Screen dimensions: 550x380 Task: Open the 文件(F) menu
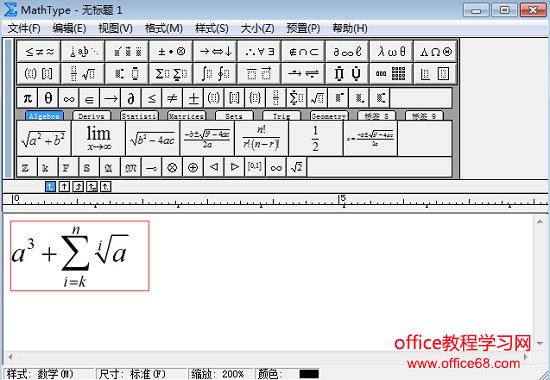[x=24, y=28]
